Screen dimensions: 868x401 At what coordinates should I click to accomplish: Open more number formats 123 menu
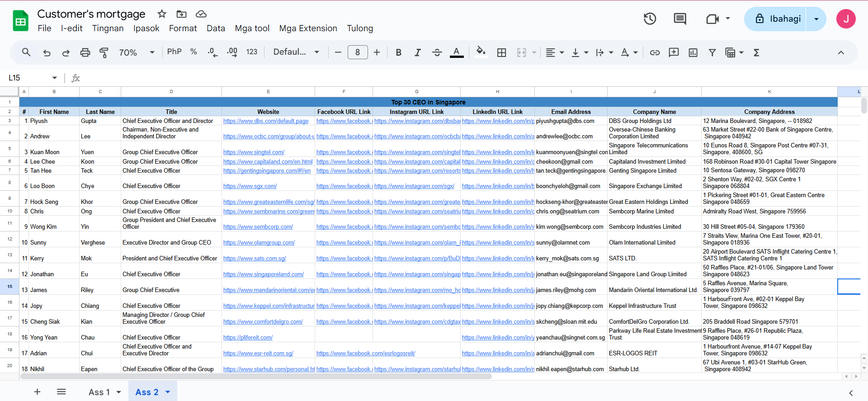252,52
